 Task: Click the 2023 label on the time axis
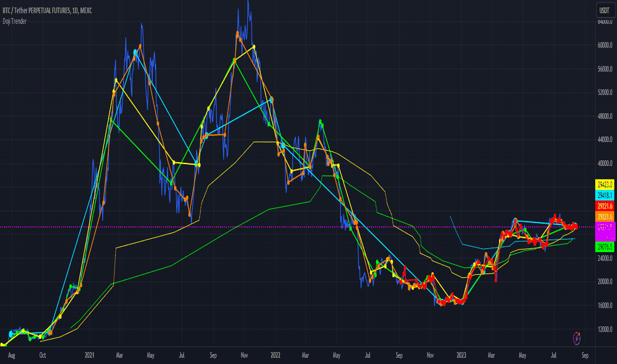[461, 355]
